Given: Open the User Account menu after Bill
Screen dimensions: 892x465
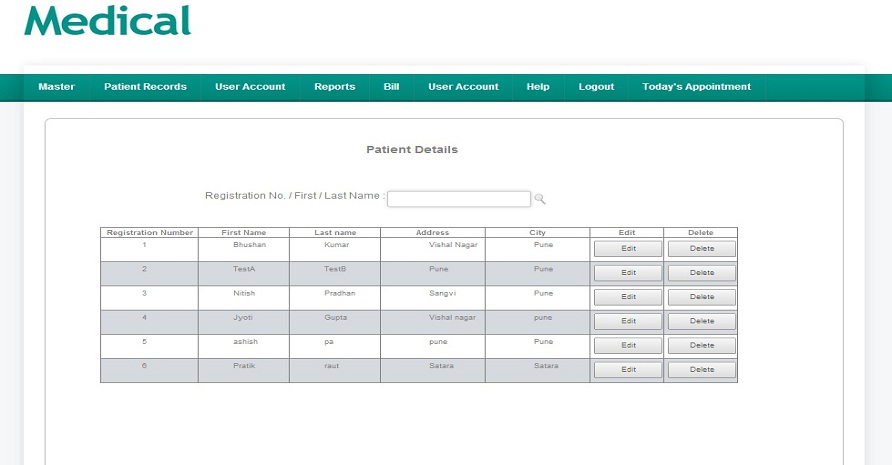Looking at the screenshot, I should (463, 87).
